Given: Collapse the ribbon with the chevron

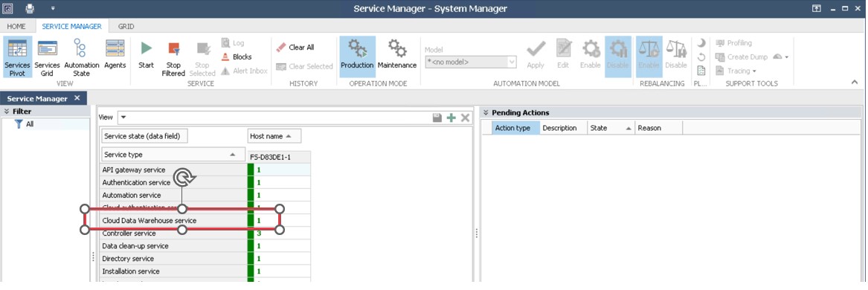Looking at the screenshot, I should tap(854, 82).
